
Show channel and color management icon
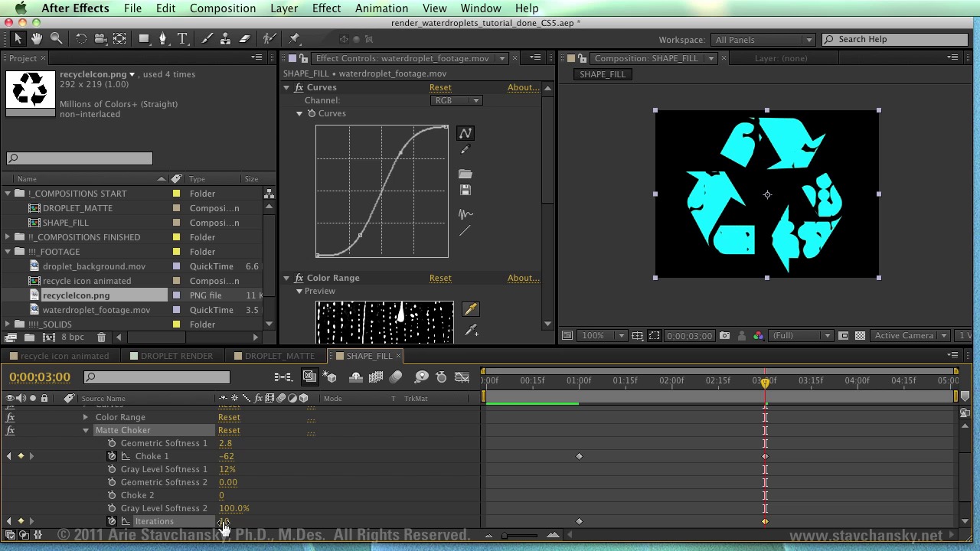point(758,335)
